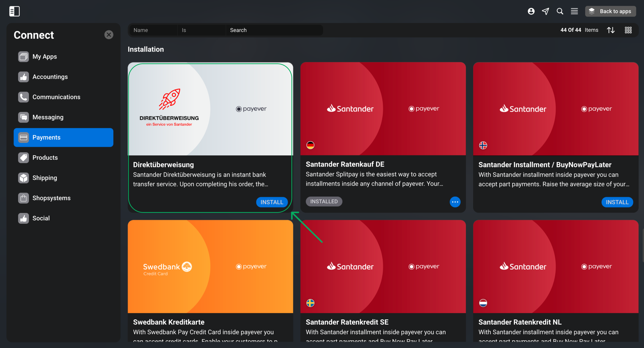644x348 pixels.
Task: Click the Connect panel heading
Action: tap(34, 35)
